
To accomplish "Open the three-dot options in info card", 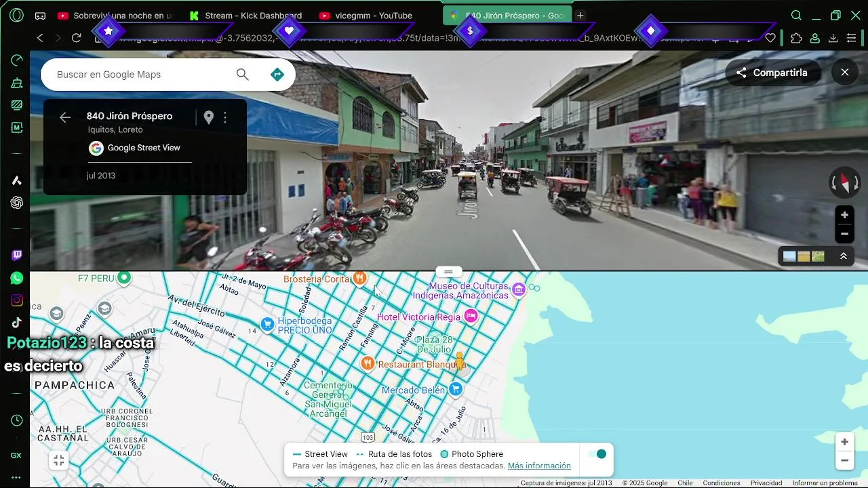I will coord(225,117).
